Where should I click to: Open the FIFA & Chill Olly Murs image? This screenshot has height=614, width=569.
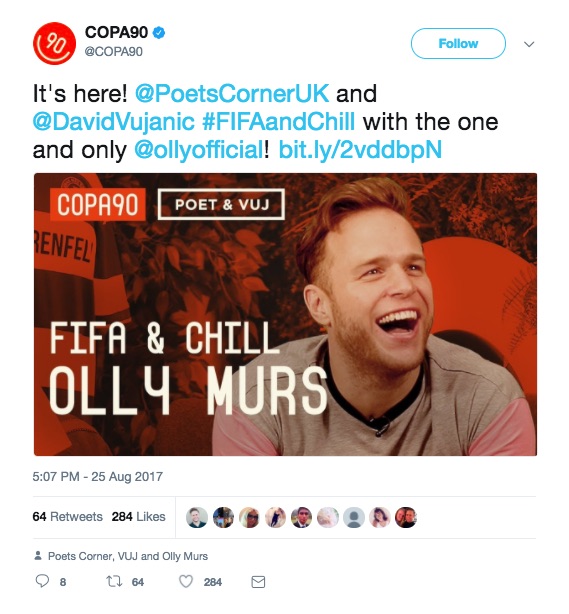tap(285, 314)
